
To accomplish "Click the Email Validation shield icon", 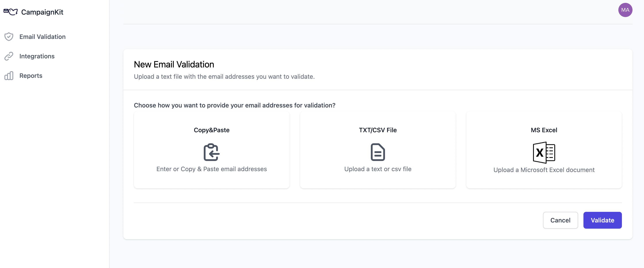I will (9, 37).
